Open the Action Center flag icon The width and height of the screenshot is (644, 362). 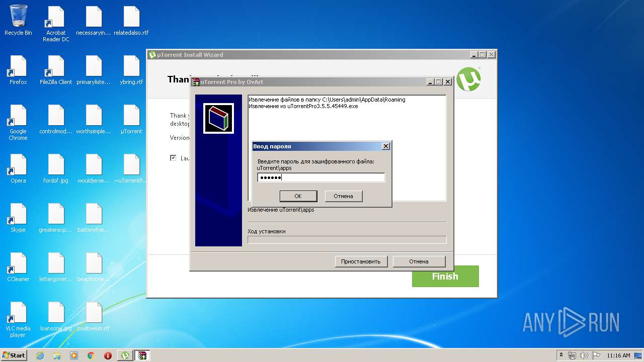coord(596,355)
